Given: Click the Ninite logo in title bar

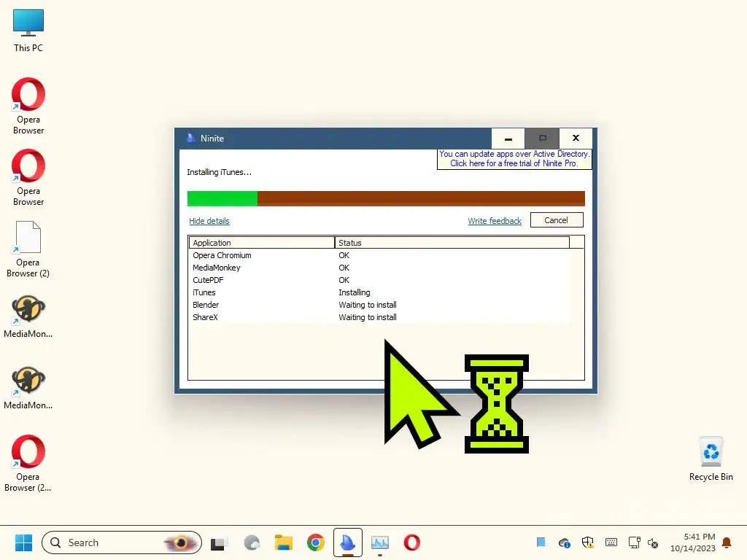Looking at the screenshot, I should click(190, 138).
